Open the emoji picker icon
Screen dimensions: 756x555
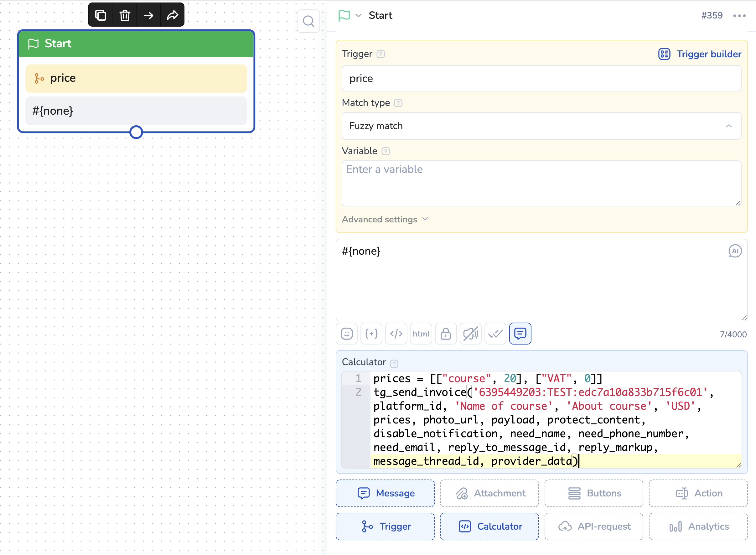347,334
